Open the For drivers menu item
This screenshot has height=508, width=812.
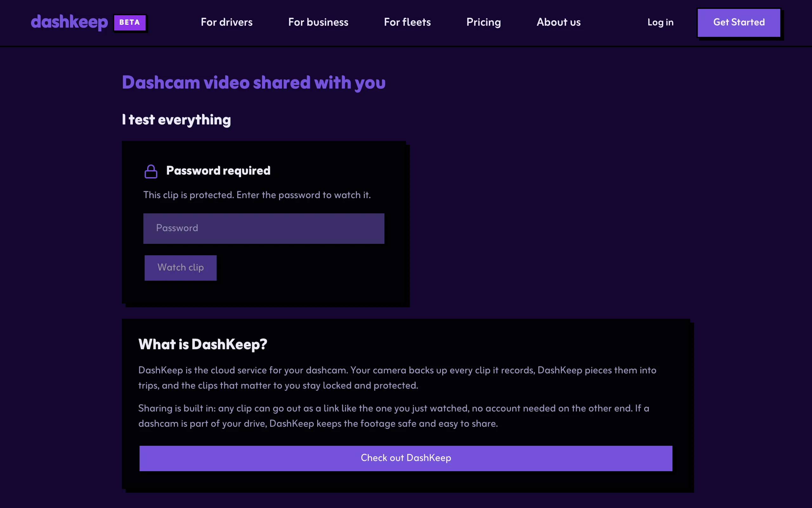[226, 22]
